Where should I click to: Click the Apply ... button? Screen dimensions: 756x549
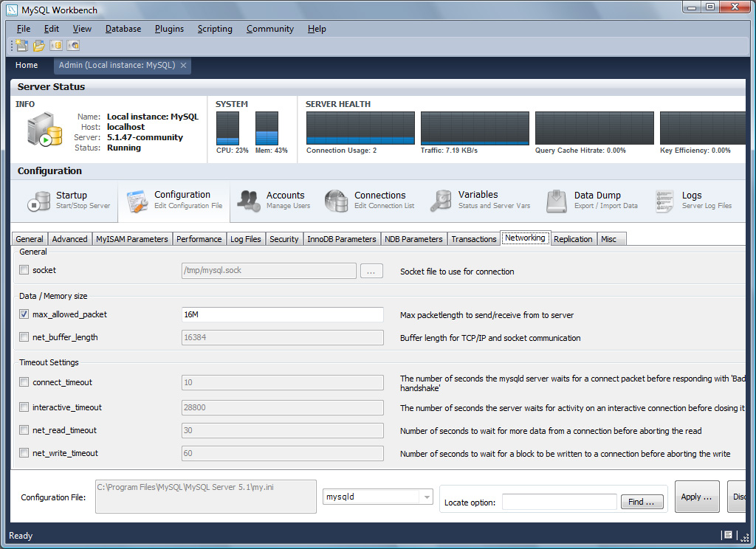click(x=697, y=497)
